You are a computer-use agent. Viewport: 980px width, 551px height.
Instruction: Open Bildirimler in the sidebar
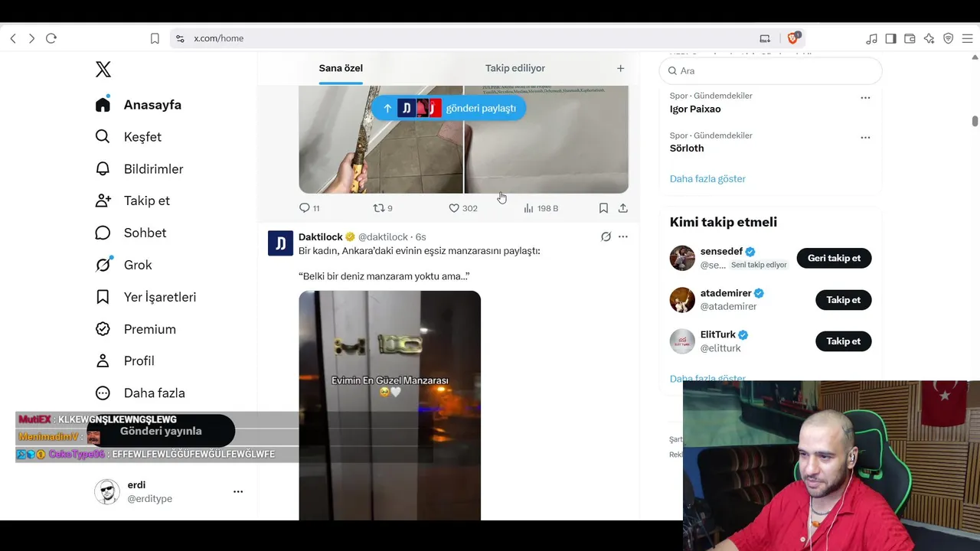click(139, 169)
